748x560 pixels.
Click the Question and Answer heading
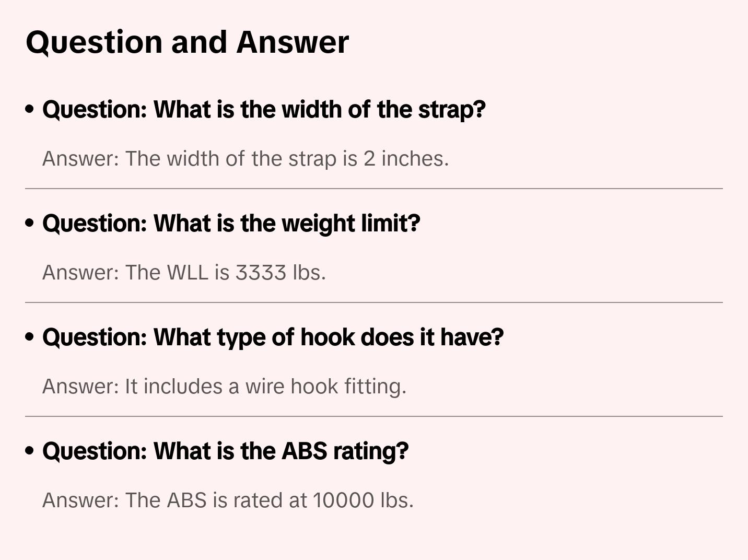tap(187, 42)
